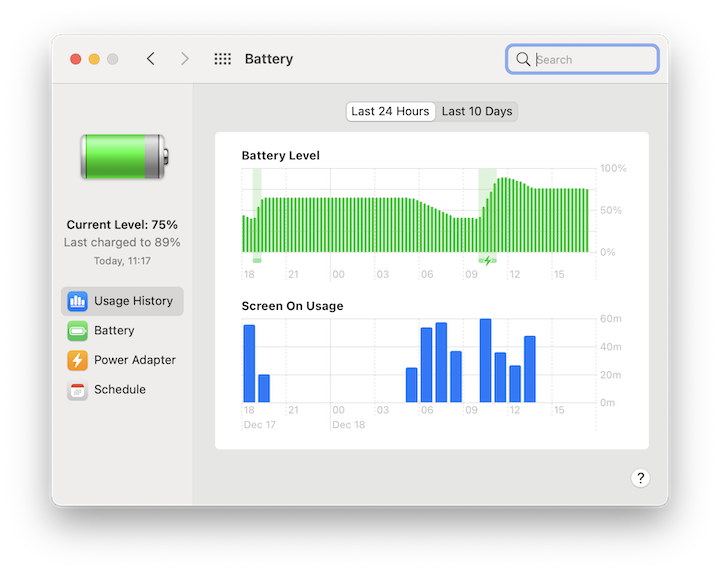Click the green charging bolt marker
This screenshot has width=720, height=574.
point(488,261)
